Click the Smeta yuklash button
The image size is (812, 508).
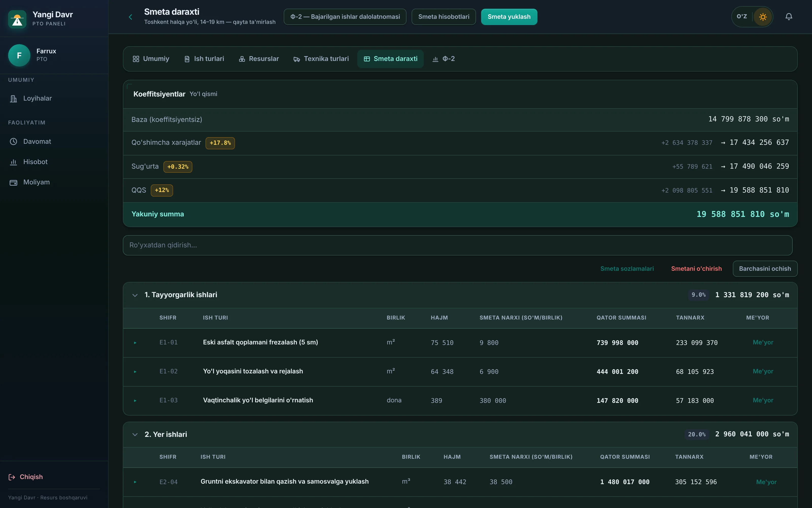(509, 17)
